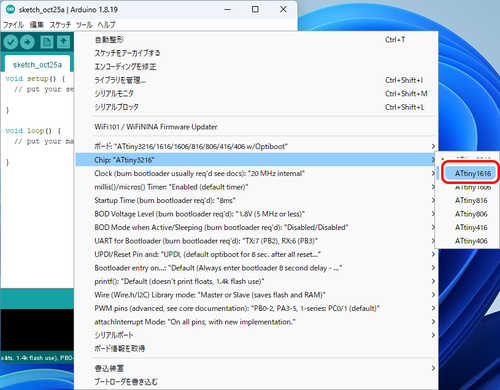Select ATtiny816 in the Chip submenu

(x=468, y=200)
